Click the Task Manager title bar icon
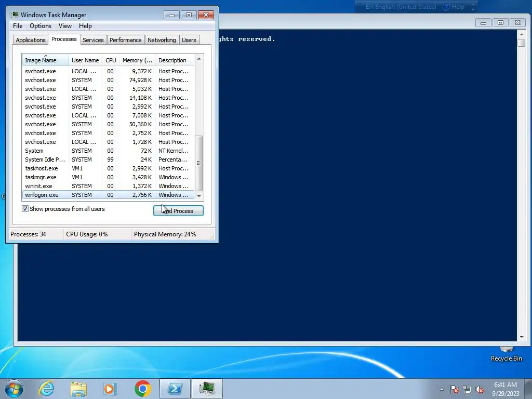Image resolution: width=532 pixels, height=399 pixels. pos(15,15)
